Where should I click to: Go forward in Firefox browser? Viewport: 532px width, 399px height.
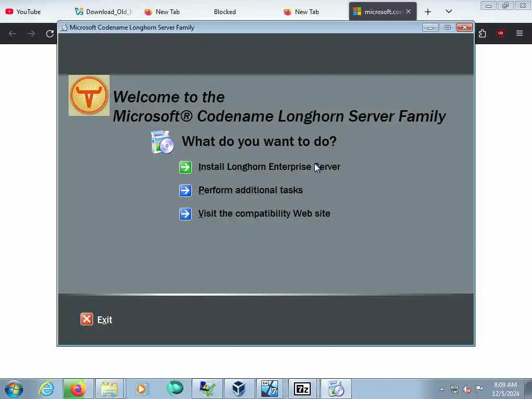tap(31, 34)
